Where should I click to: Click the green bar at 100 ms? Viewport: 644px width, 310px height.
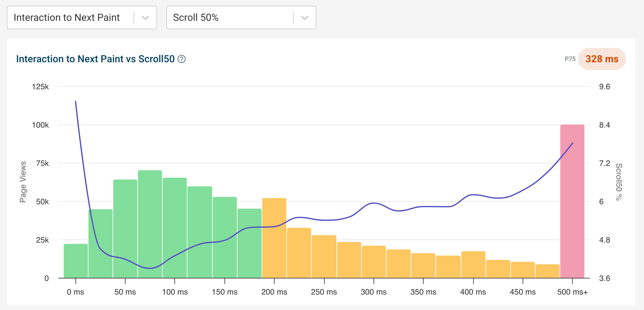click(175, 228)
